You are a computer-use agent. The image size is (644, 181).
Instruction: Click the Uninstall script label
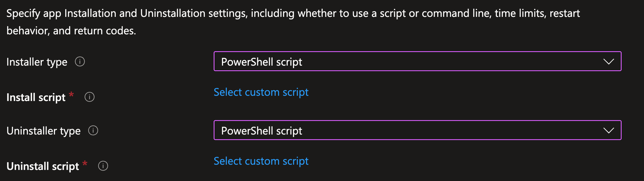43,166
